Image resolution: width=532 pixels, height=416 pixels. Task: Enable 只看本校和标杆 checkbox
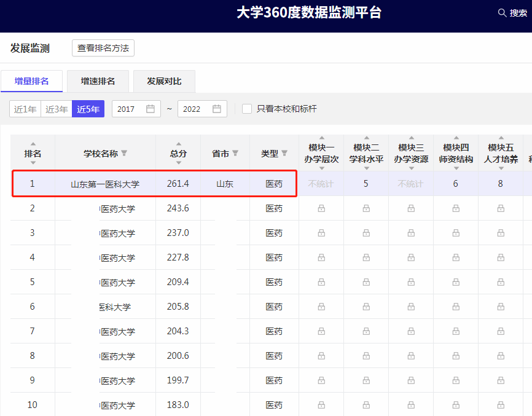247,109
